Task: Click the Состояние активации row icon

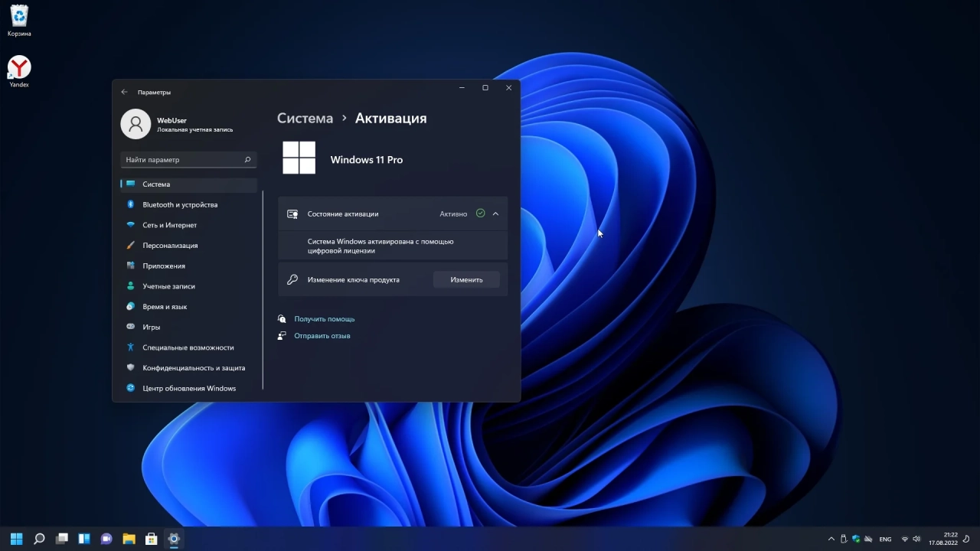Action: [x=292, y=214]
